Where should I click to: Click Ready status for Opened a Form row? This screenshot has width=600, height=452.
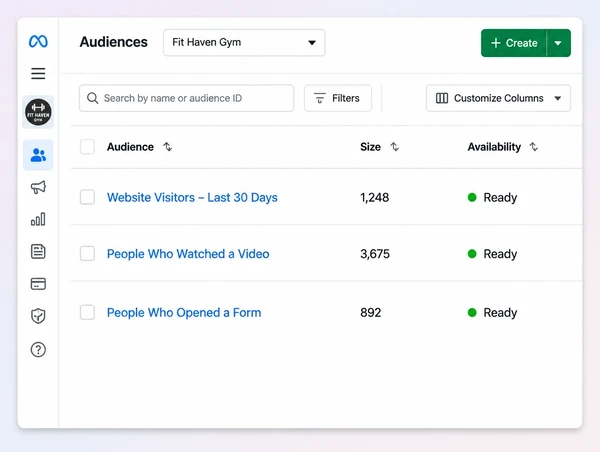tap(492, 313)
